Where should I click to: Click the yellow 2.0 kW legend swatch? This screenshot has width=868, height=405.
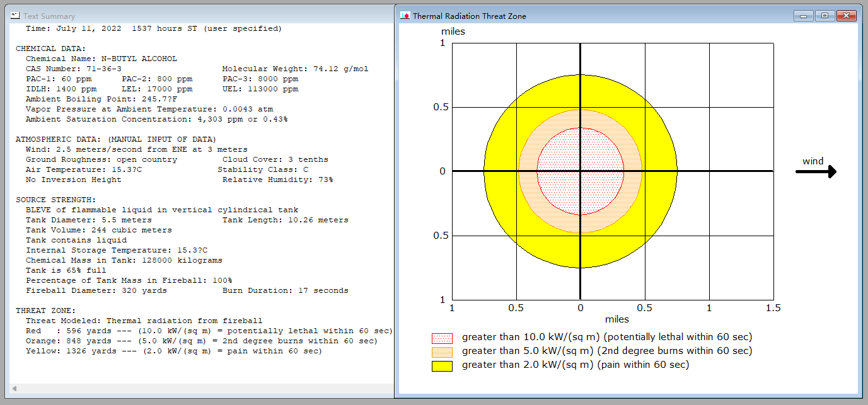click(442, 365)
